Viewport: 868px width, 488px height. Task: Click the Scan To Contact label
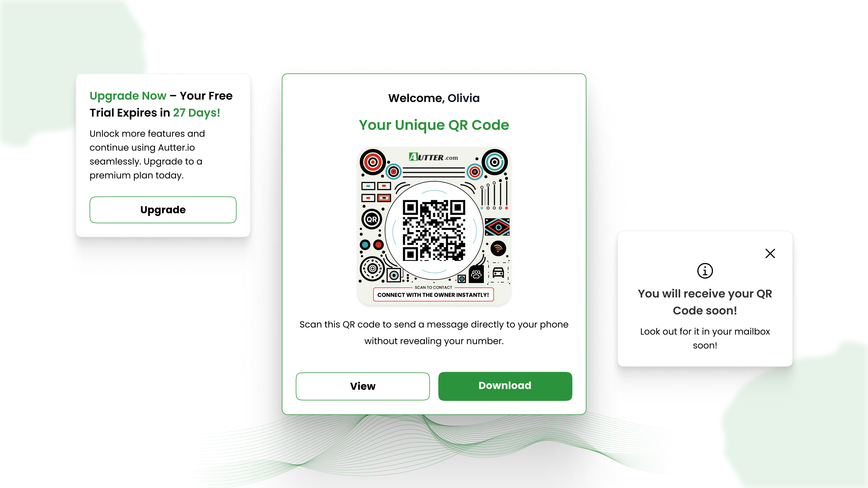[433, 287]
